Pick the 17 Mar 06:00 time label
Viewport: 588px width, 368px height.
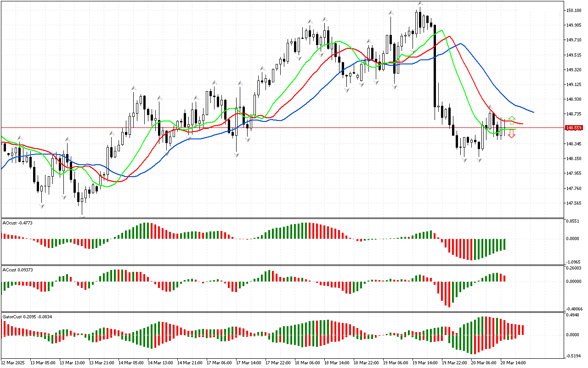tap(219, 363)
